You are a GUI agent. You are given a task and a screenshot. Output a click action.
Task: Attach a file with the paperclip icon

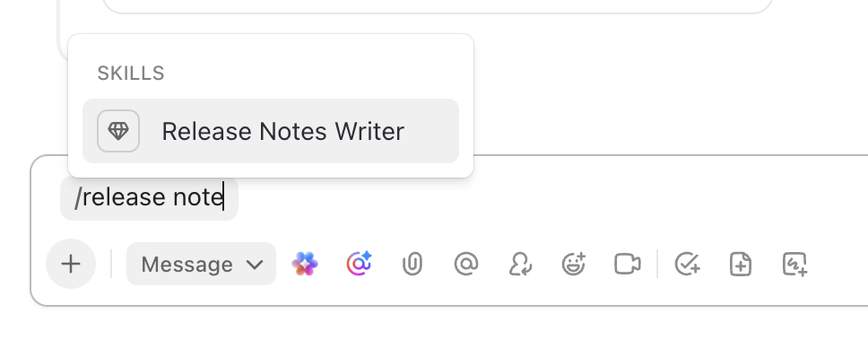pos(412,264)
